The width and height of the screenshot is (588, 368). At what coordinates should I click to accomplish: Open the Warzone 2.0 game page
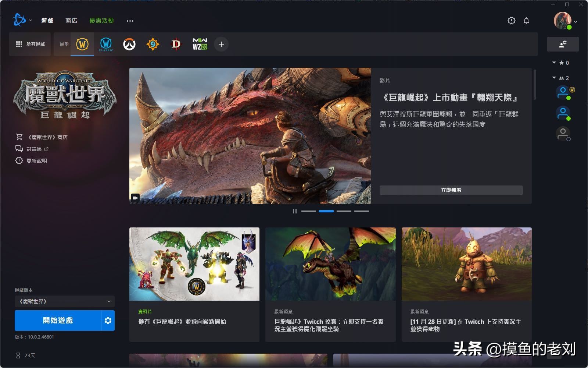click(199, 44)
